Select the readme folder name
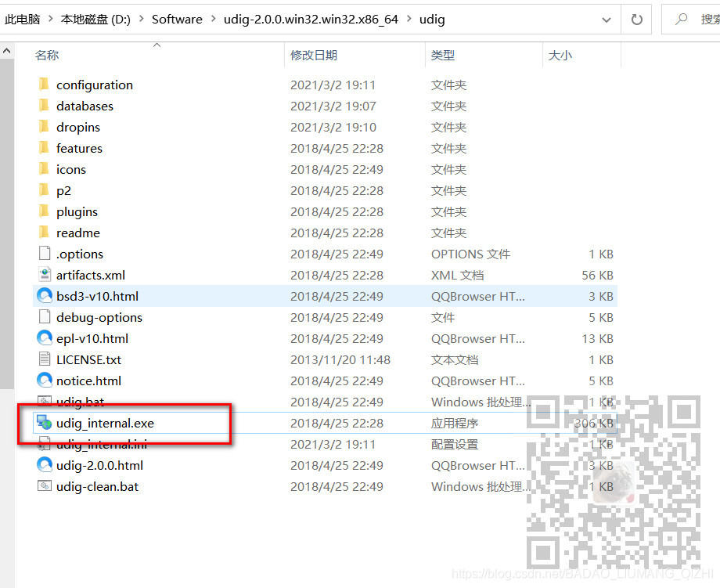Image resolution: width=720 pixels, height=588 pixels. click(78, 233)
